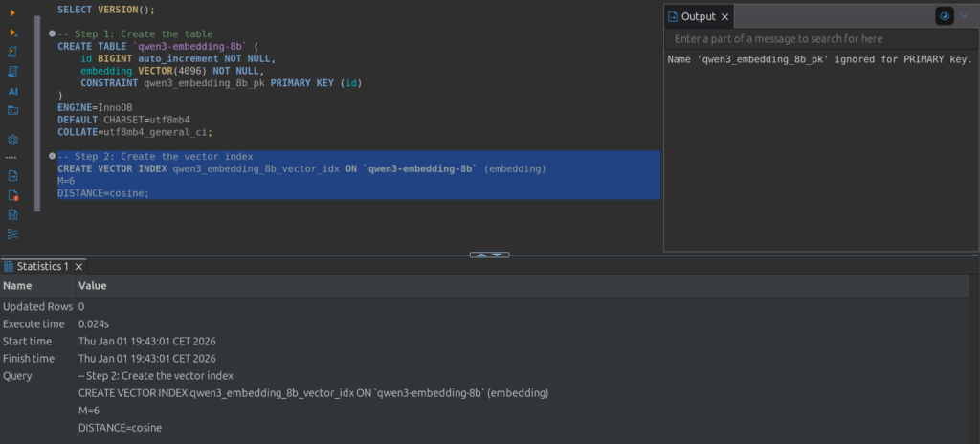
Task: Select the Output tab
Action: [698, 17]
